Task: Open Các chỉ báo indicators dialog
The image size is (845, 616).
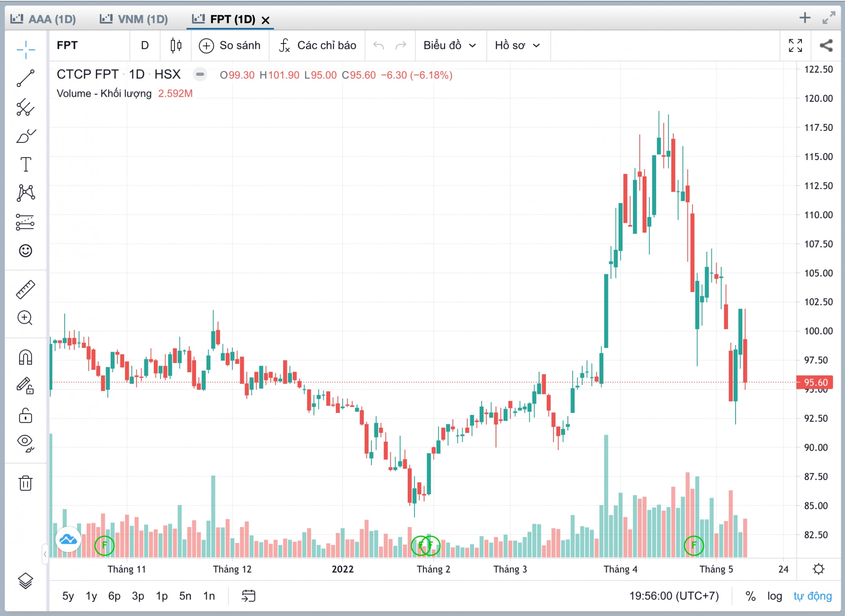Action: [x=318, y=45]
